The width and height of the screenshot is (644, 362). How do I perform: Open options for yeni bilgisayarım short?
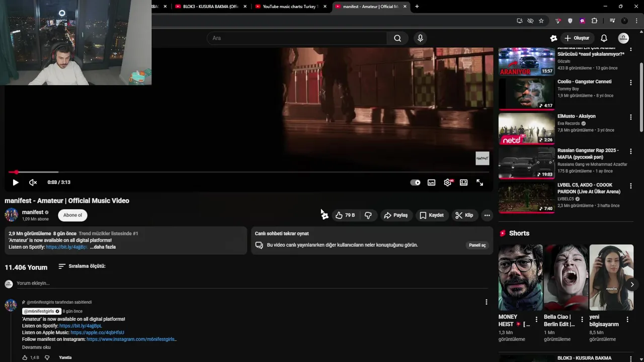click(x=627, y=319)
